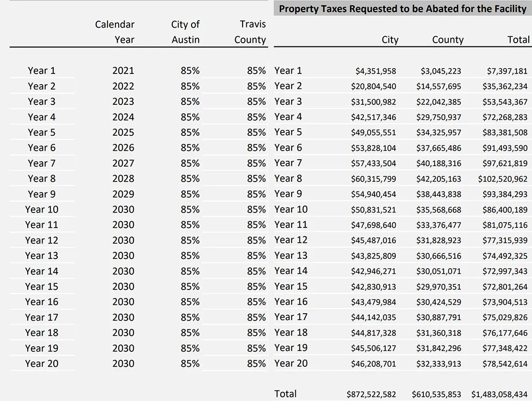The height and width of the screenshot is (401, 532).
Task: Select the 'Calendar Year' column header
Action: tap(115, 32)
